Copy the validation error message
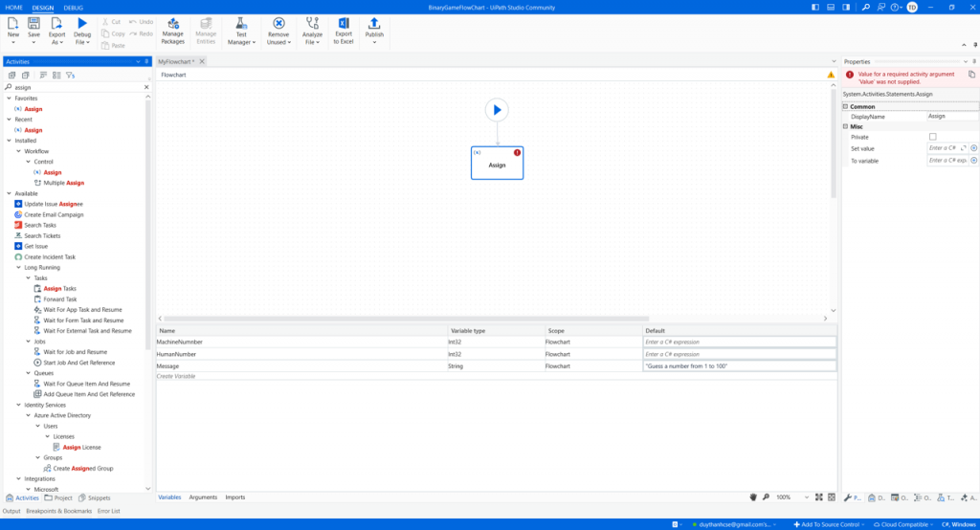The height and width of the screenshot is (530, 980). click(x=972, y=75)
